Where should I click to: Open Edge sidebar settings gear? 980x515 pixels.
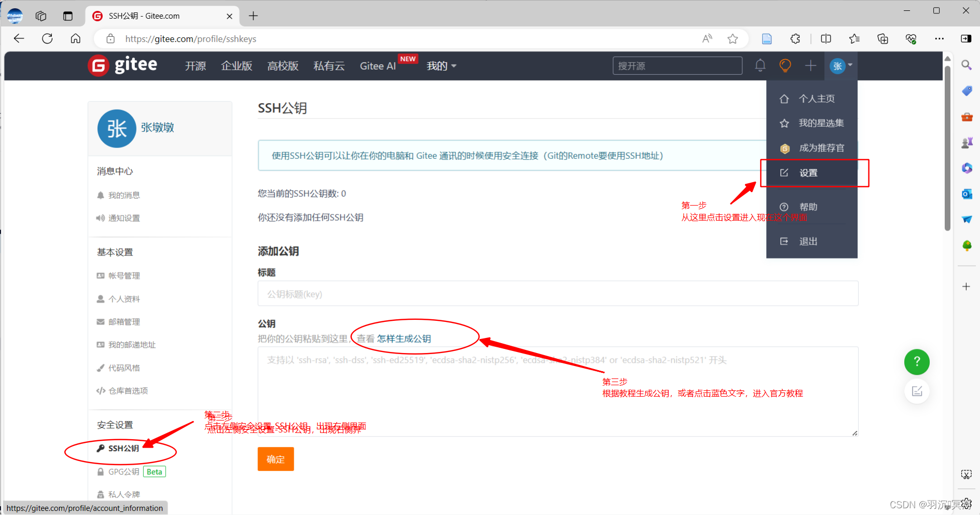(x=966, y=503)
